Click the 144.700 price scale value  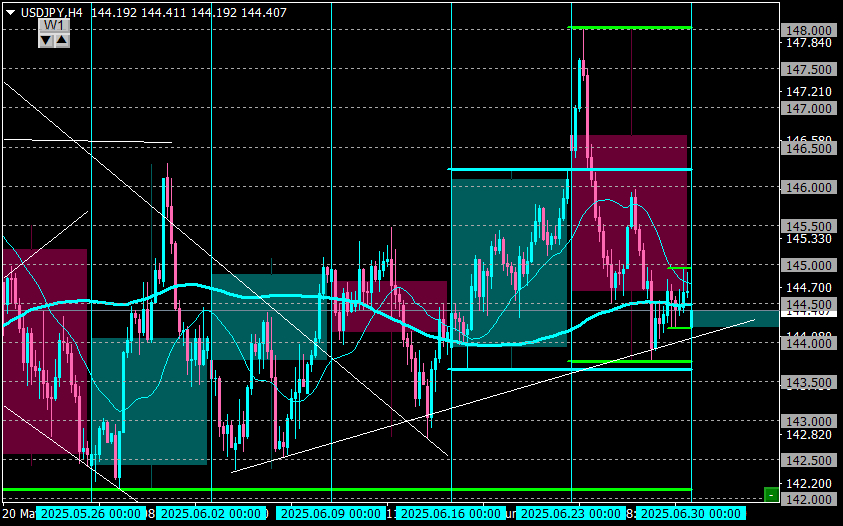[x=809, y=288]
